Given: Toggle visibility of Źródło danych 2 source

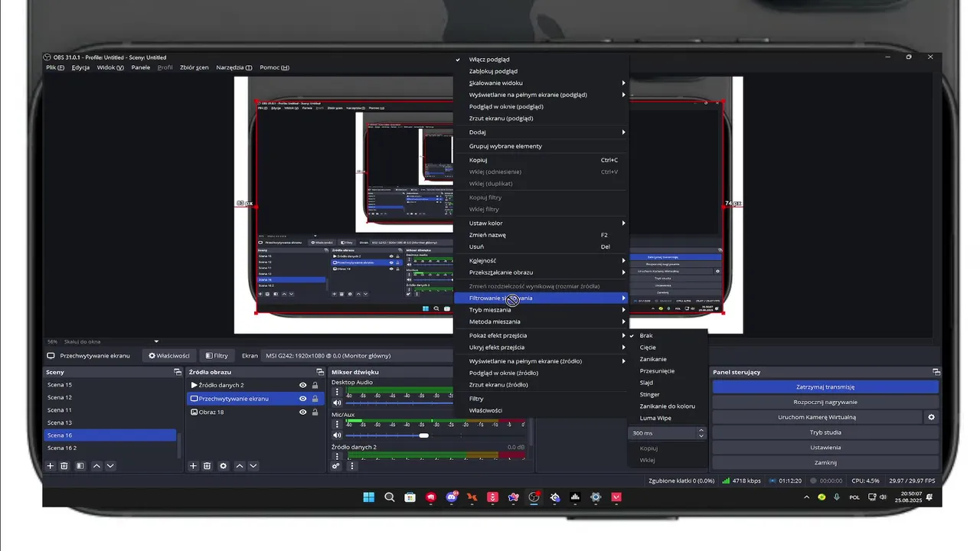Looking at the screenshot, I should coord(303,385).
